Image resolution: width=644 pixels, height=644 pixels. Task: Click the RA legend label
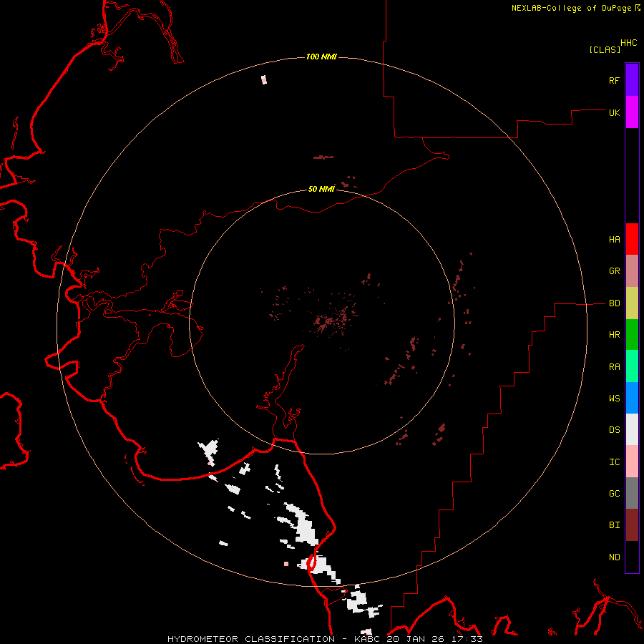614,367
